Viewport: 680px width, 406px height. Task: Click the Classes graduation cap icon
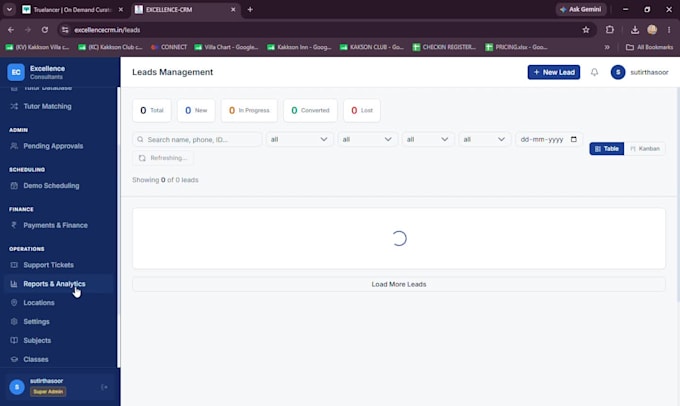[x=14, y=359]
